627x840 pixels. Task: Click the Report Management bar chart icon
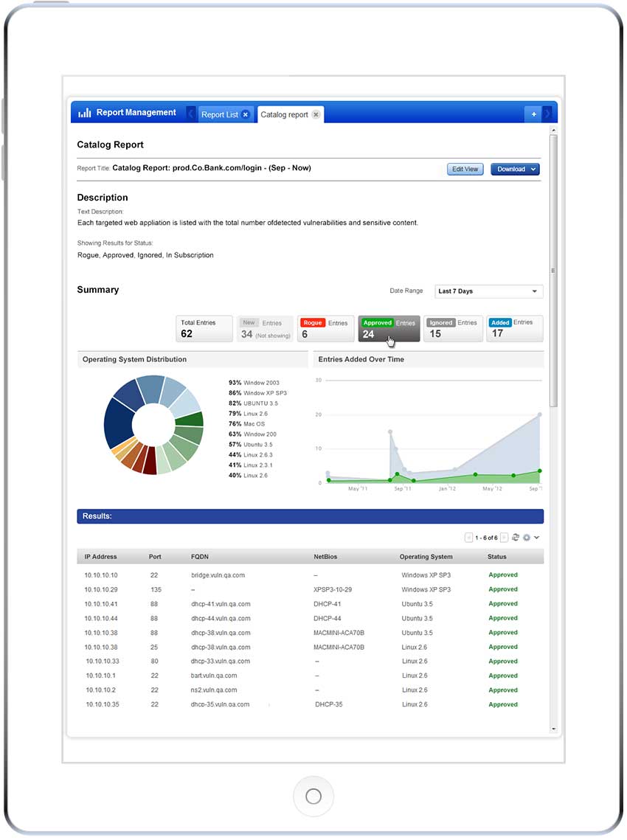[x=83, y=112]
